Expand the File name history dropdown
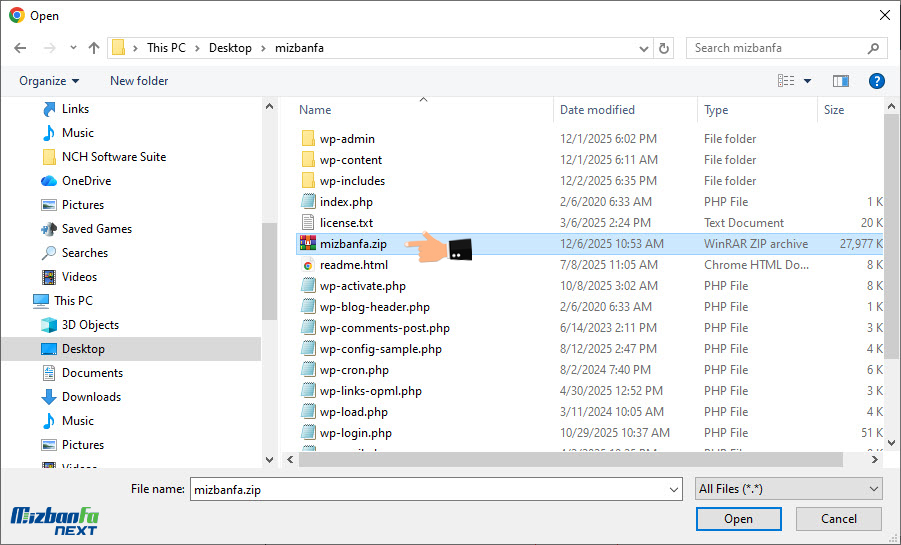The height and width of the screenshot is (545, 901). tap(673, 490)
